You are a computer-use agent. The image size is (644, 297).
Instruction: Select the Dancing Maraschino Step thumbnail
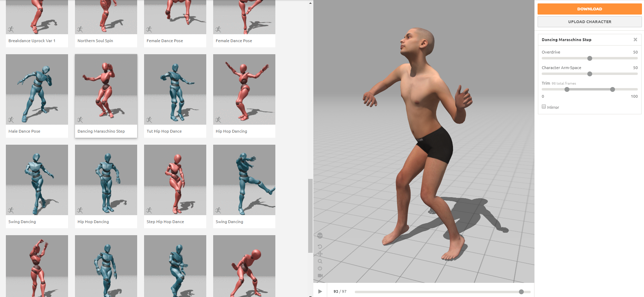coord(106,89)
